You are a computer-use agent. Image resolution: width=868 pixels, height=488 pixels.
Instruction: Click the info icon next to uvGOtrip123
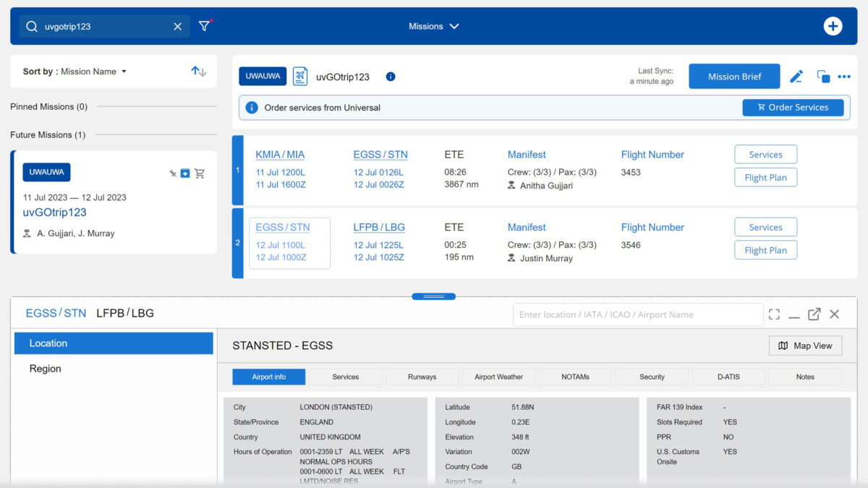391,77
